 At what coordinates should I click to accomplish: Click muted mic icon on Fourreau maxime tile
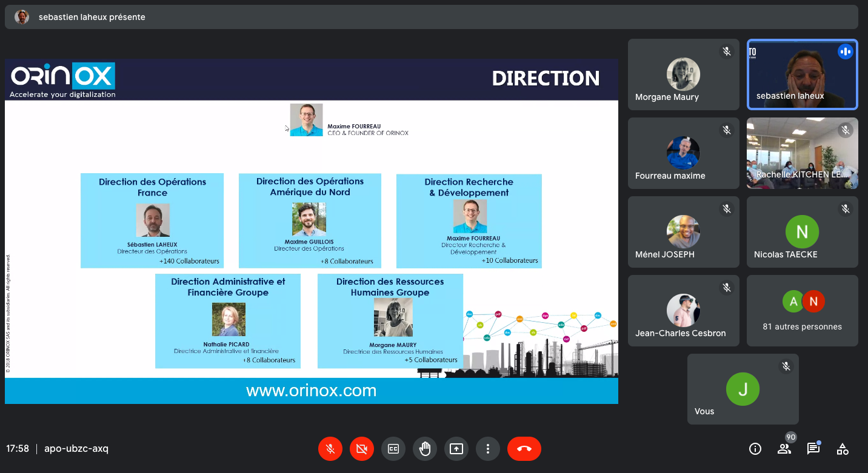point(727,130)
